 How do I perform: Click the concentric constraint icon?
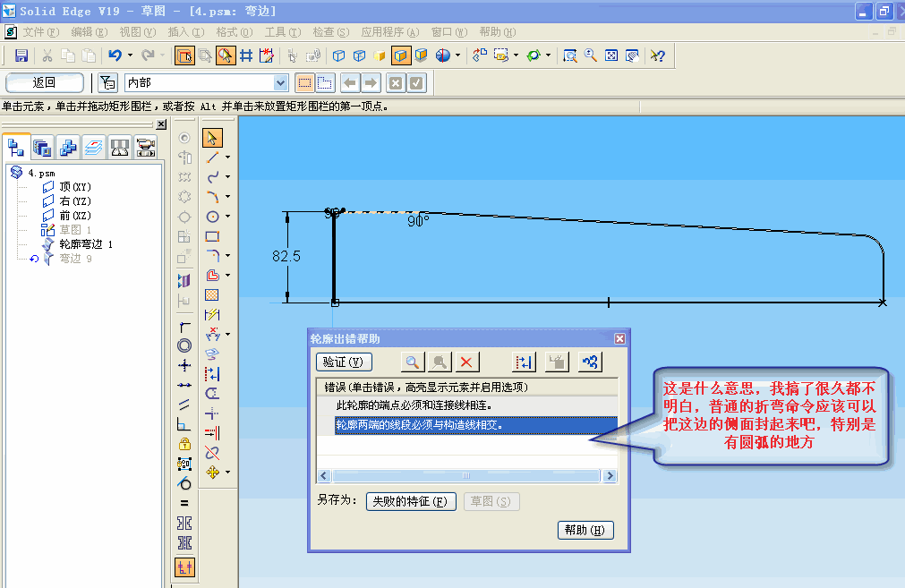pyautogui.click(x=184, y=345)
